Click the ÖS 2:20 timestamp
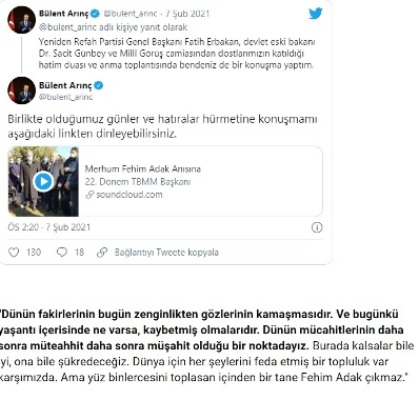The image size is (418, 400). pos(23,227)
